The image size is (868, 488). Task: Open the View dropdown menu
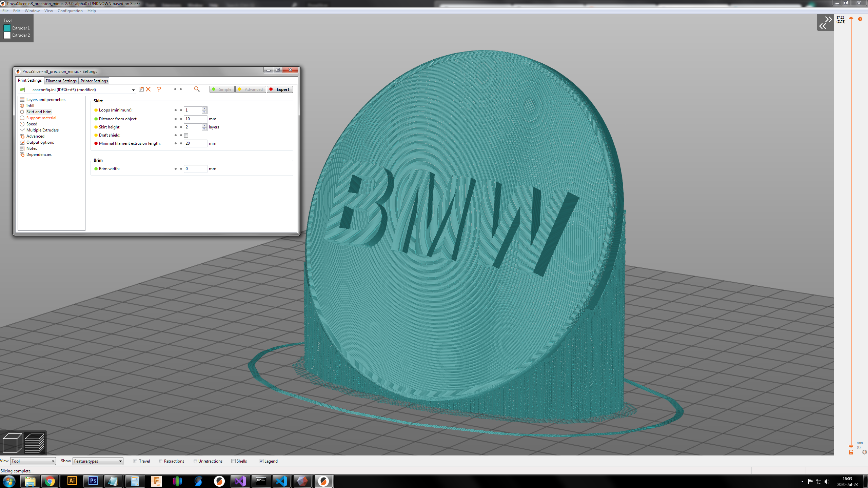click(49, 11)
